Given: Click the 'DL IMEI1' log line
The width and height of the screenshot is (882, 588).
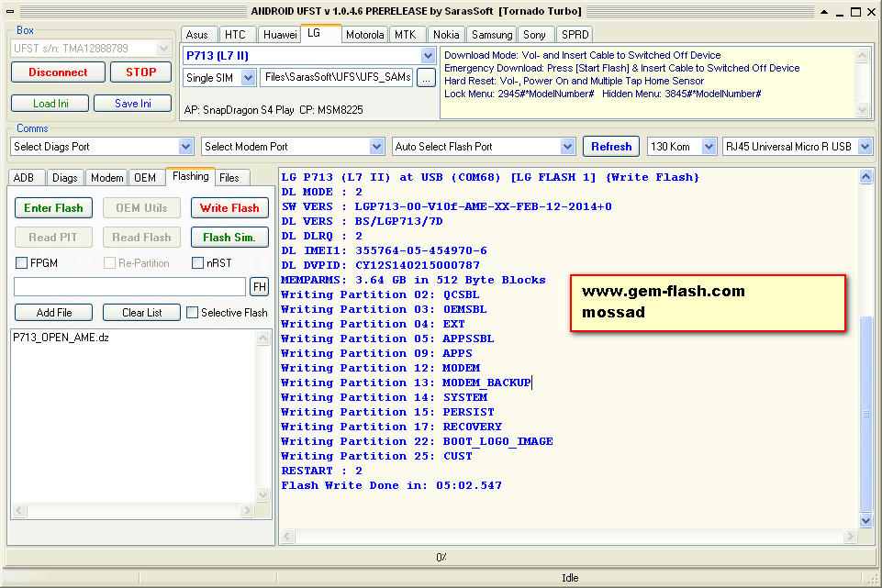Looking at the screenshot, I should pyautogui.click(x=385, y=250).
